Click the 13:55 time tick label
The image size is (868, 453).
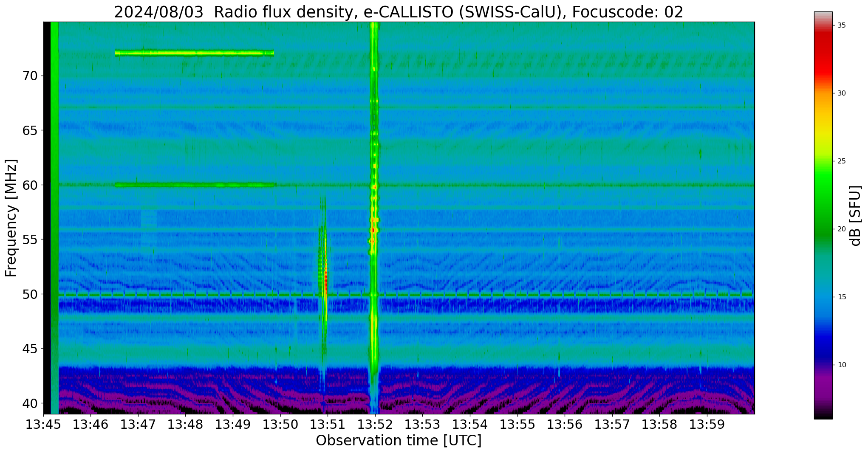pyautogui.click(x=517, y=424)
